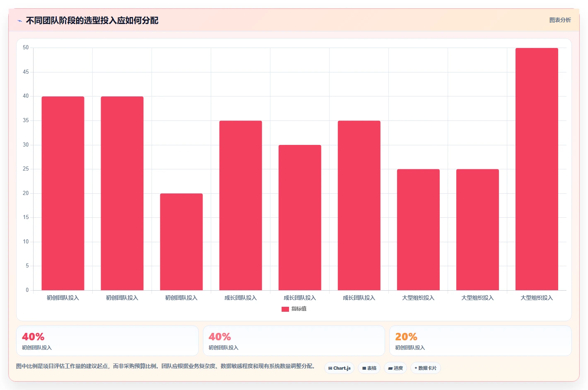Click the y-axis label 15

[x=26, y=217]
